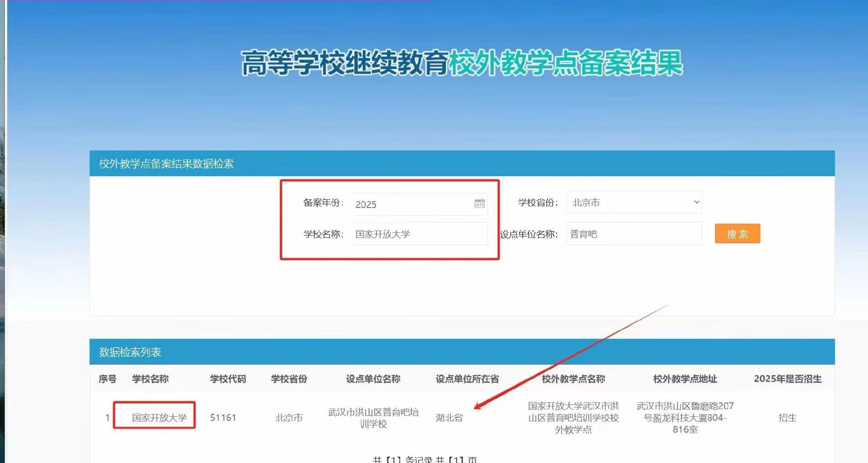Click the 设点单位名称 input with 普育吧
Viewport: 868px width, 463px height.
tap(634, 234)
